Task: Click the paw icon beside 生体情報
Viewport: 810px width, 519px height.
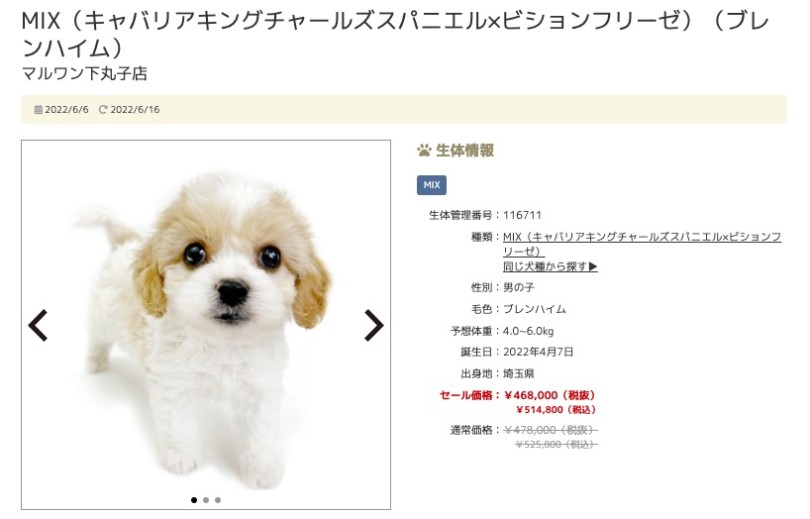Action: point(424,150)
